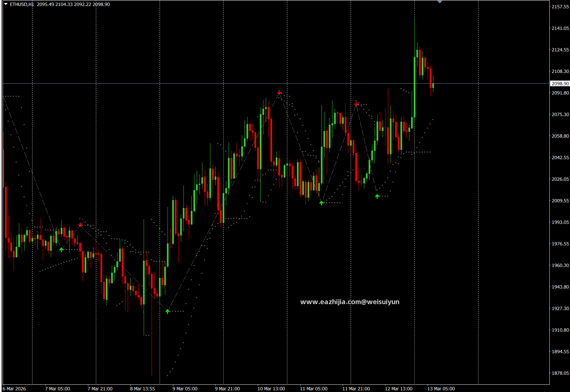The height and width of the screenshot is (392, 570).
Task: Click the 7 Mar 21:00 time label
Action: [x=100, y=389]
